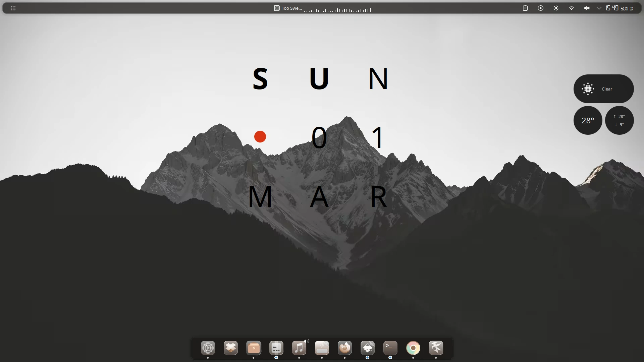Click the 28° temperature circle widget
The image size is (644, 362).
pos(588,120)
